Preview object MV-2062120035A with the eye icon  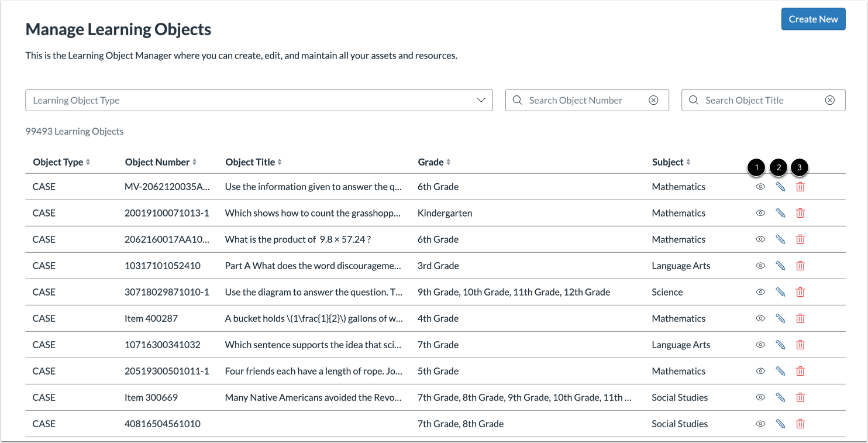click(x=760, y=186)
